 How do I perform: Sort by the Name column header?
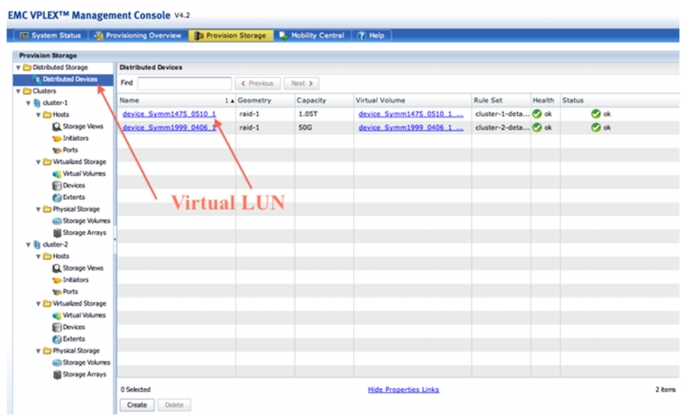[x=129, y=100]
